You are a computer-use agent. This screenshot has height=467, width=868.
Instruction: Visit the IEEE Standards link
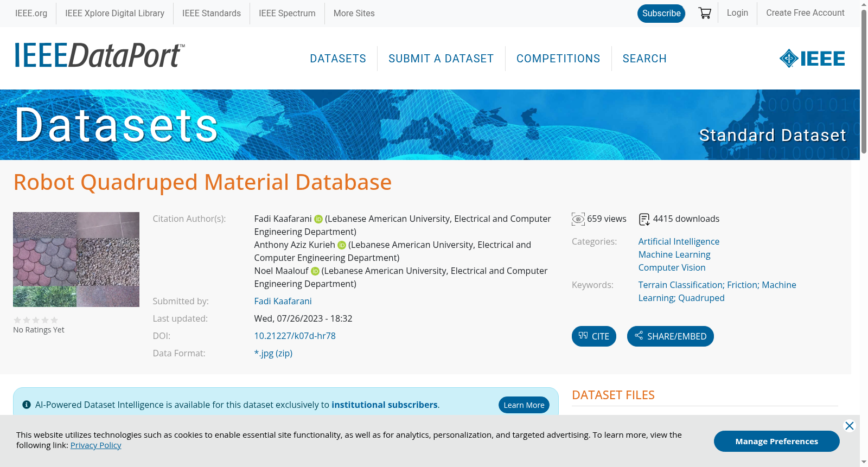212,13
